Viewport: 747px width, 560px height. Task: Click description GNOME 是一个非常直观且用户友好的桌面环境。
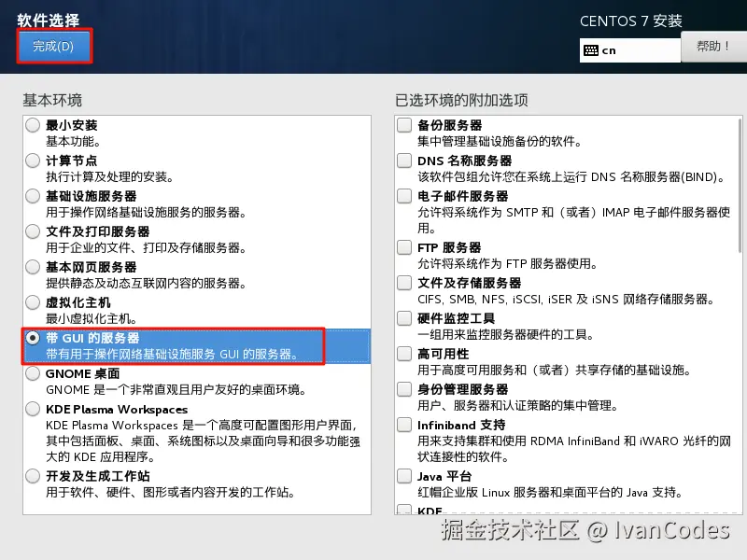(x=176, y=390)
